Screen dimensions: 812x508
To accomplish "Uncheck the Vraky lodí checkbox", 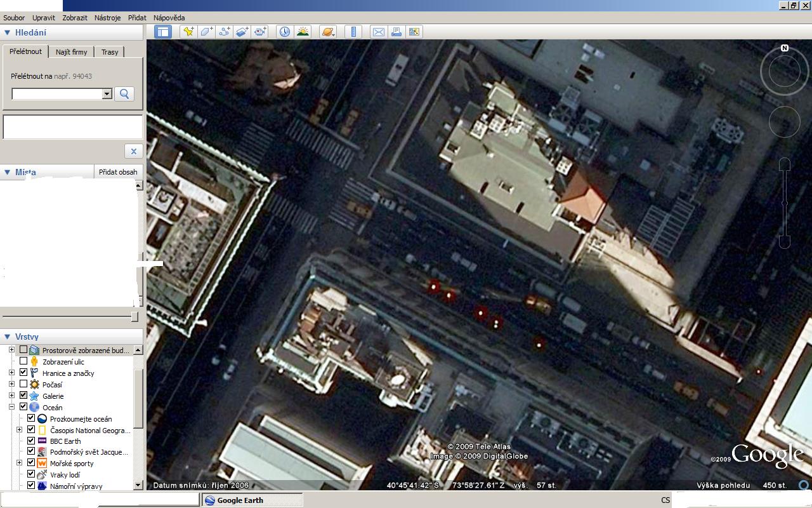I will pyautogui.click(x=31, y=474).
